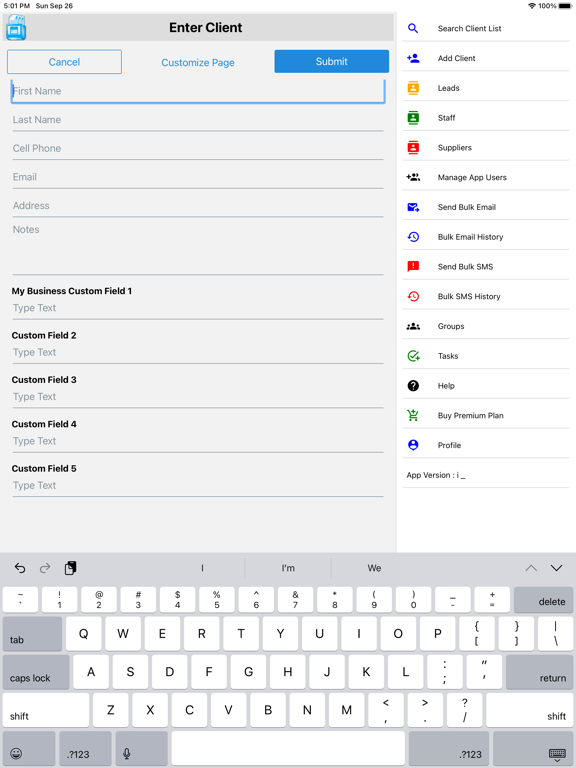Focus My Business Custom Field 1 input
This screenshot has height=768, width=576.
tap(198, 308)
